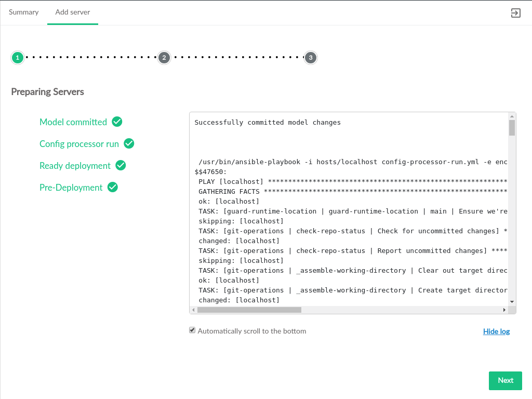Viewport: 532px width, 399px height.
Task: Select wizard step 2 circle
Action: [164, 58]
